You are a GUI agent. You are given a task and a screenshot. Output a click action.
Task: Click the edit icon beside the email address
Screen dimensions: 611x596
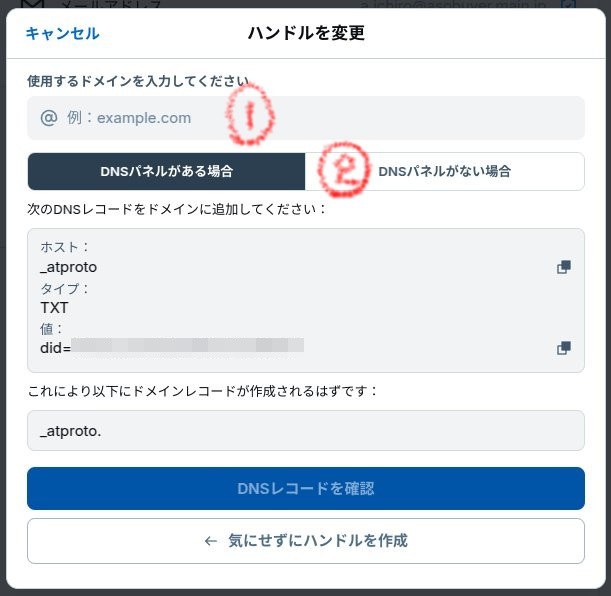[x=568, y=4]
